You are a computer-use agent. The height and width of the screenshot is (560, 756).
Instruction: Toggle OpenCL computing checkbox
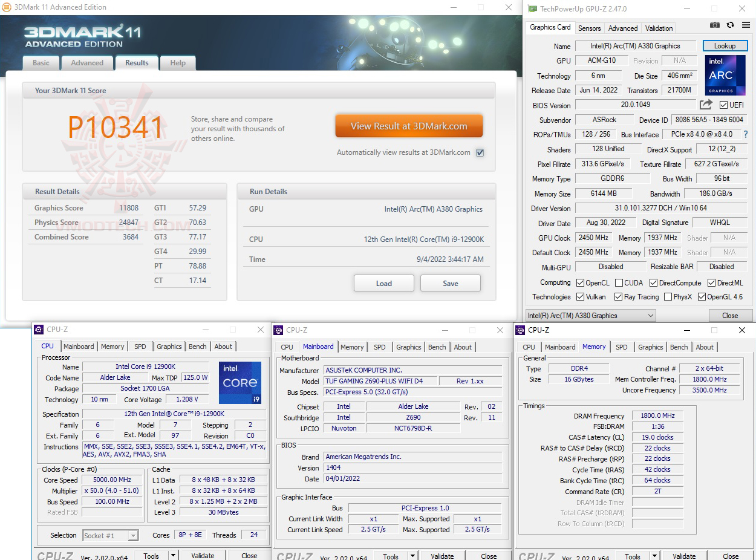580,283
